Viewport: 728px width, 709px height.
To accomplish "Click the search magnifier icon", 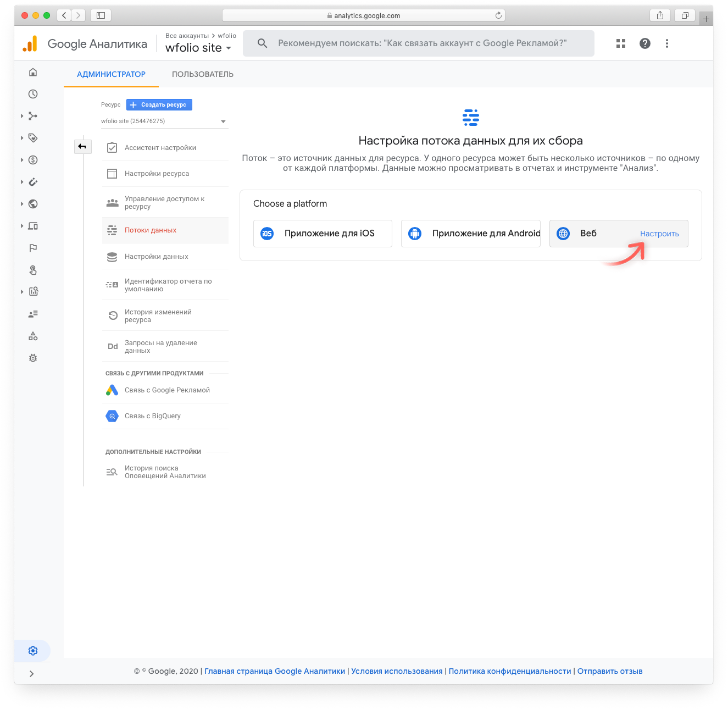I will (x=263, y=43).
